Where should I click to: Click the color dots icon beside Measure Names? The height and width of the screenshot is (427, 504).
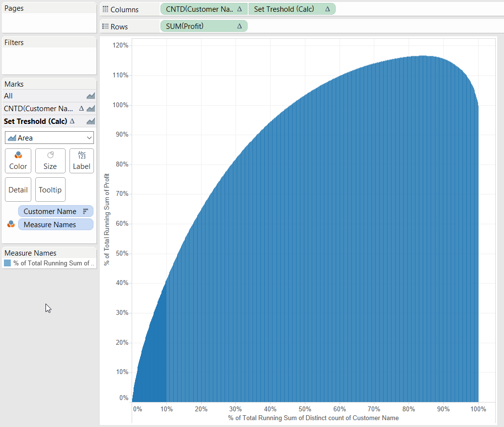click(11, 224)
